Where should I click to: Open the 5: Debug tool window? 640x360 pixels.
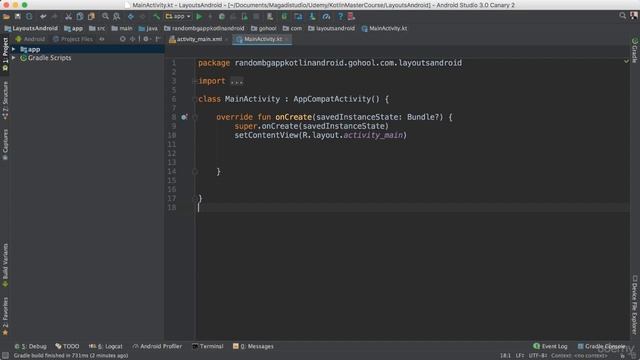31,347
